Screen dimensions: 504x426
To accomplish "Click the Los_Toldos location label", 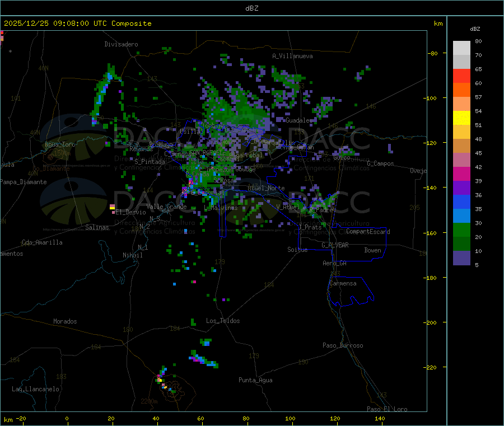I will [223, 321].
